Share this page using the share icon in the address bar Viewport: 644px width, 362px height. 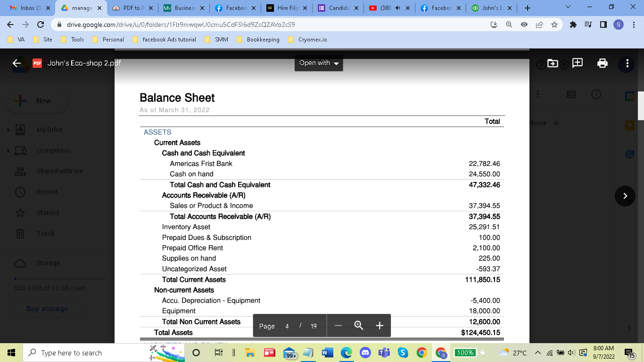tap(539, 25)
